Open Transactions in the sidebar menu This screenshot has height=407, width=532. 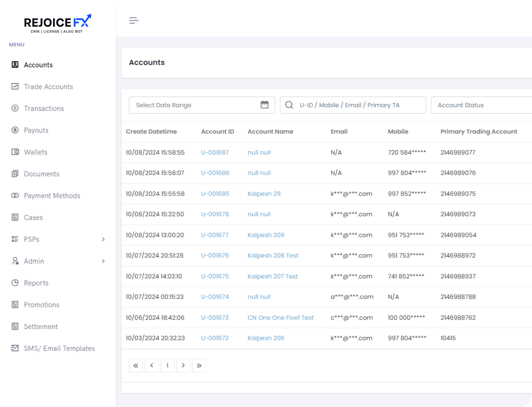point(44,109)
